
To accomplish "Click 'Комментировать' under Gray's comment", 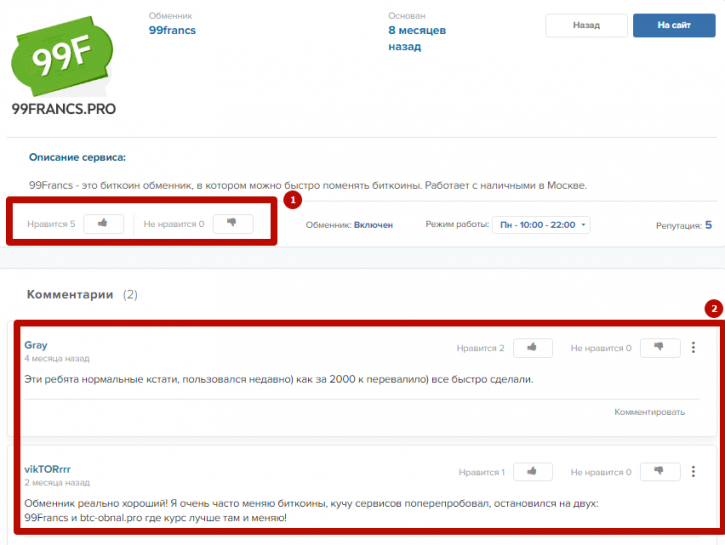I will (x=649, y=412).
